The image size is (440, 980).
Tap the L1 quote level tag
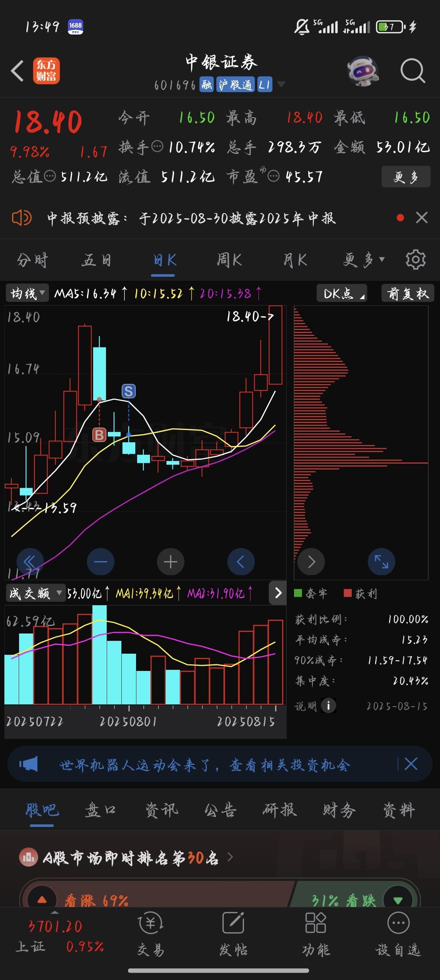pyautogui.click(x=264, y=84)
